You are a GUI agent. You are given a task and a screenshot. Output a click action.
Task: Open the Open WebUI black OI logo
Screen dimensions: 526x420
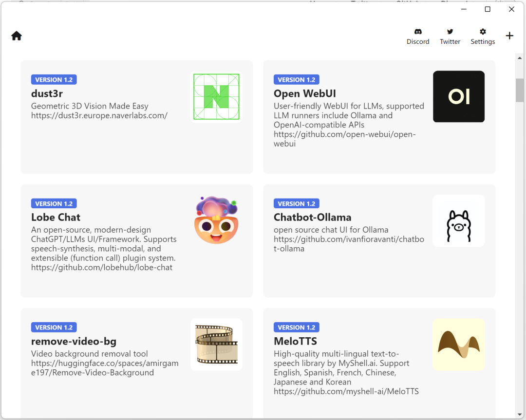tap(459, 96)
